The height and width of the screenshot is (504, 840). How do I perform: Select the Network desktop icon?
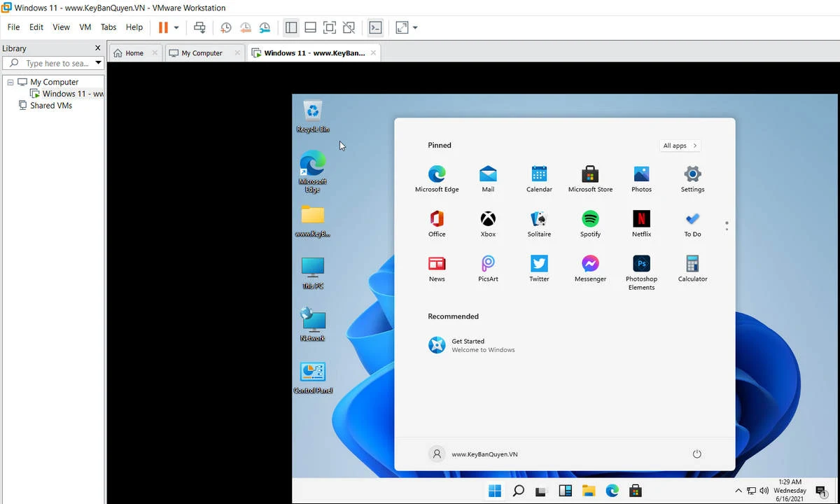pos(312,325)
